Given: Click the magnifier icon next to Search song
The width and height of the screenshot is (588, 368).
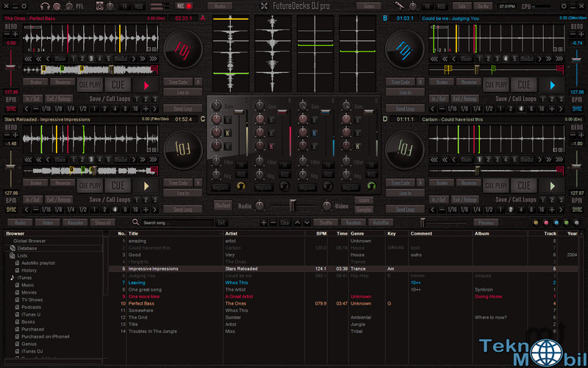Looking at the screenshot, I should [x=136, y=223].
